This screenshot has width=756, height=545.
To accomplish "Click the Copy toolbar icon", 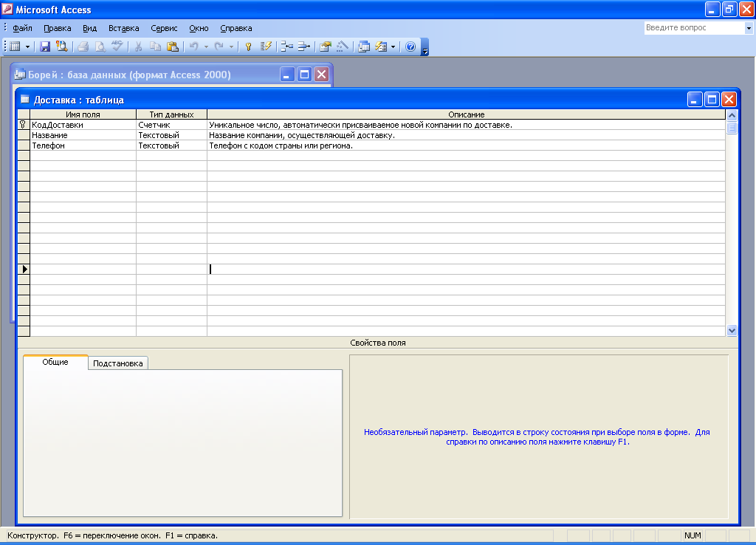I will 155,47.
